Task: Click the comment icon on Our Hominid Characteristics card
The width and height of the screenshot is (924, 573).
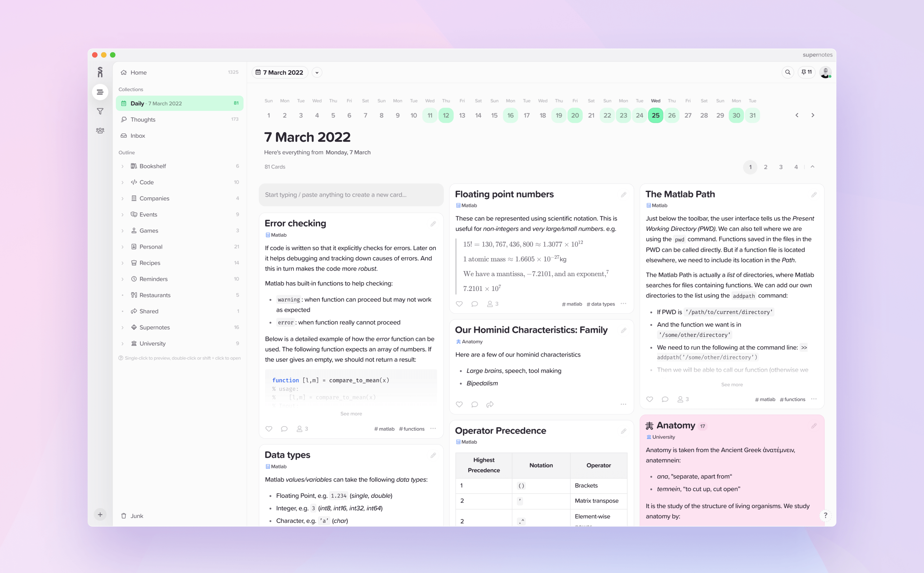Action: [474, 404]
